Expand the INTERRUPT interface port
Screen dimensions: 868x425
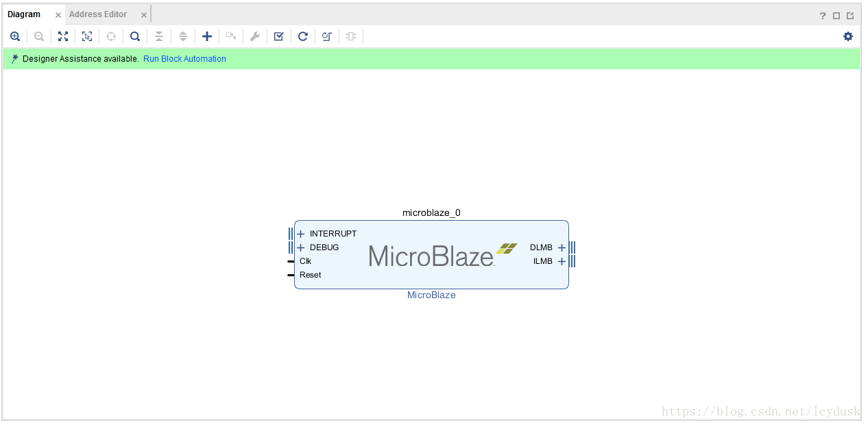coord(300,234)
